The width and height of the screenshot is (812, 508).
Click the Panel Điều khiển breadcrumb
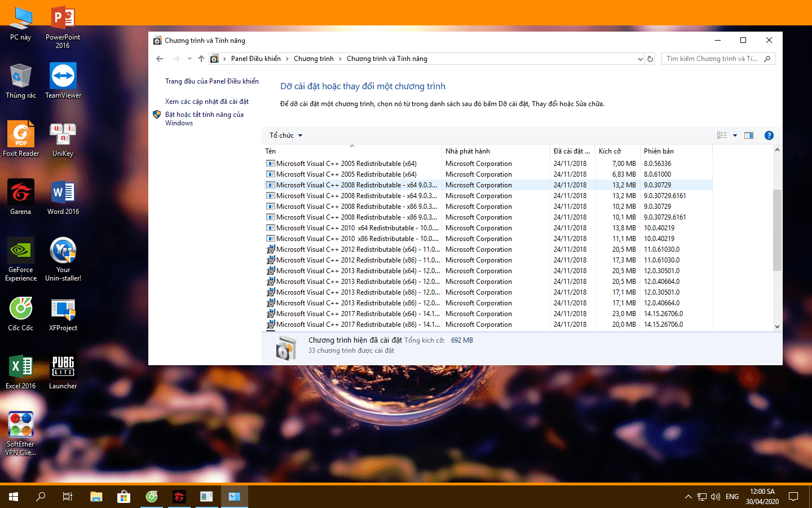click(x=256, y=59)
